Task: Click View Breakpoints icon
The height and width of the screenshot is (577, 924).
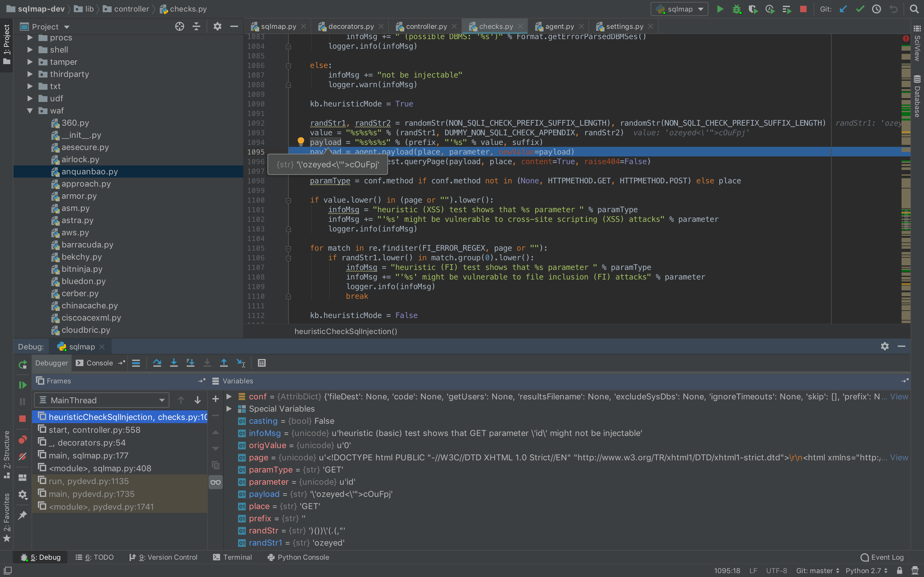Action: [22, 439]
